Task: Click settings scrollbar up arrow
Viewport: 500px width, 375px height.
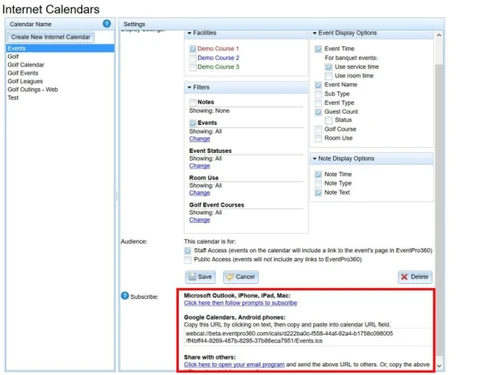Action: [439, 35]
